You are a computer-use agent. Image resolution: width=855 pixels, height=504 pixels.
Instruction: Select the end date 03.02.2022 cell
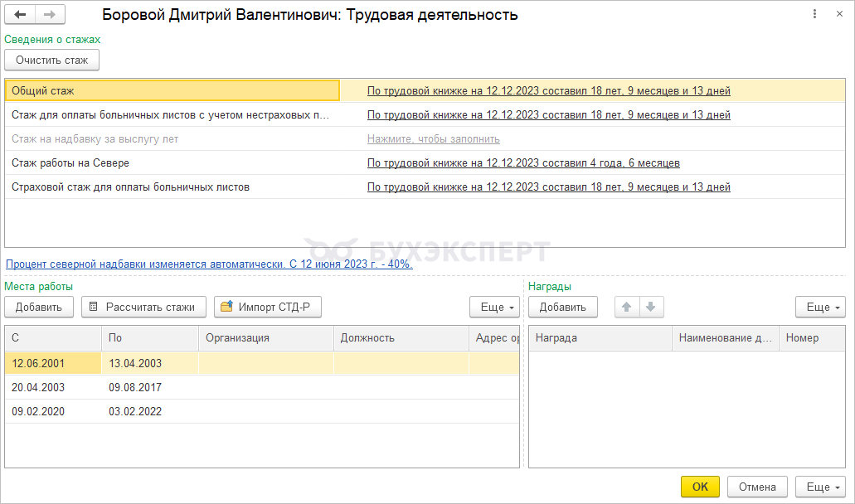point(150,411)
